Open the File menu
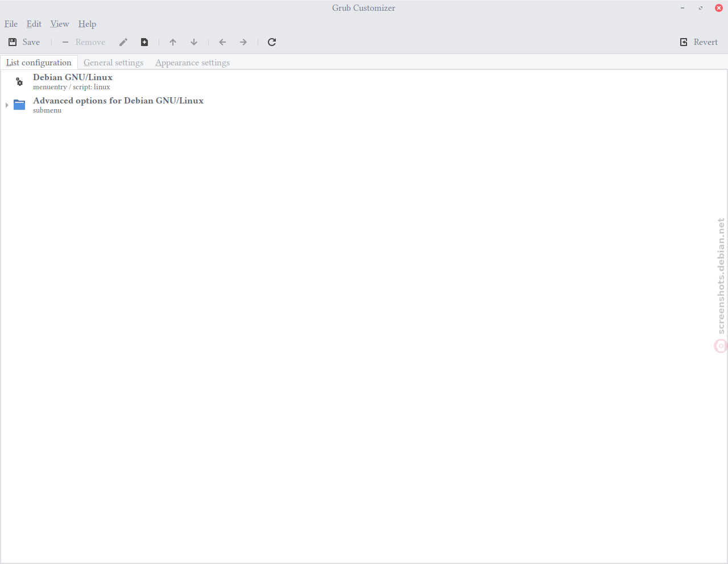 [x=11, y=24]
